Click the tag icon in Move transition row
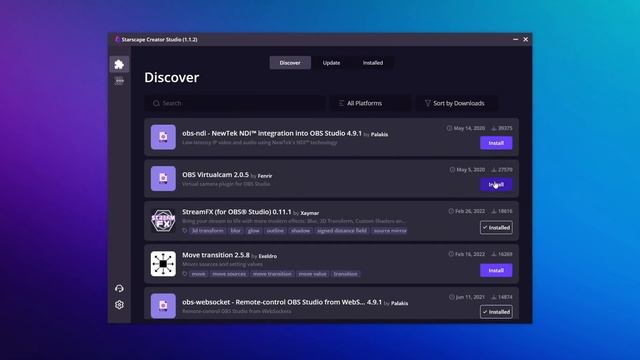The image size is (640, 360). click(185, 274)
